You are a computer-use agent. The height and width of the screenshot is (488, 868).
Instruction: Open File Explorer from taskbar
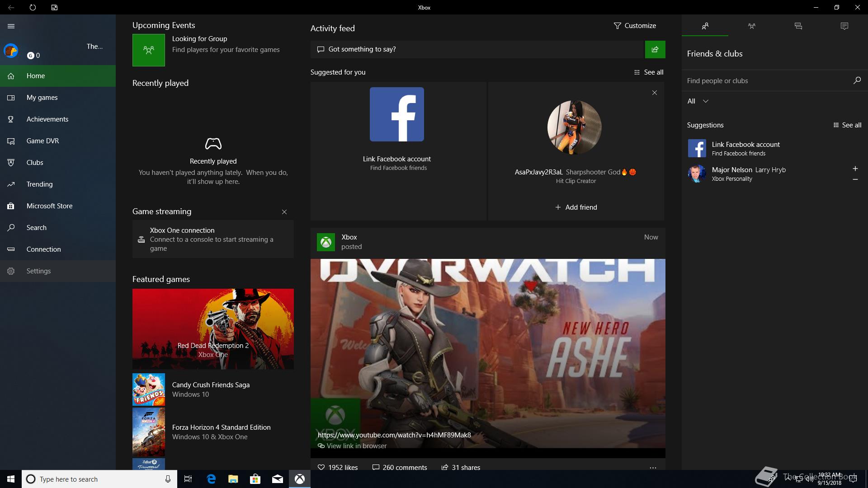click(x=233, y=479)
